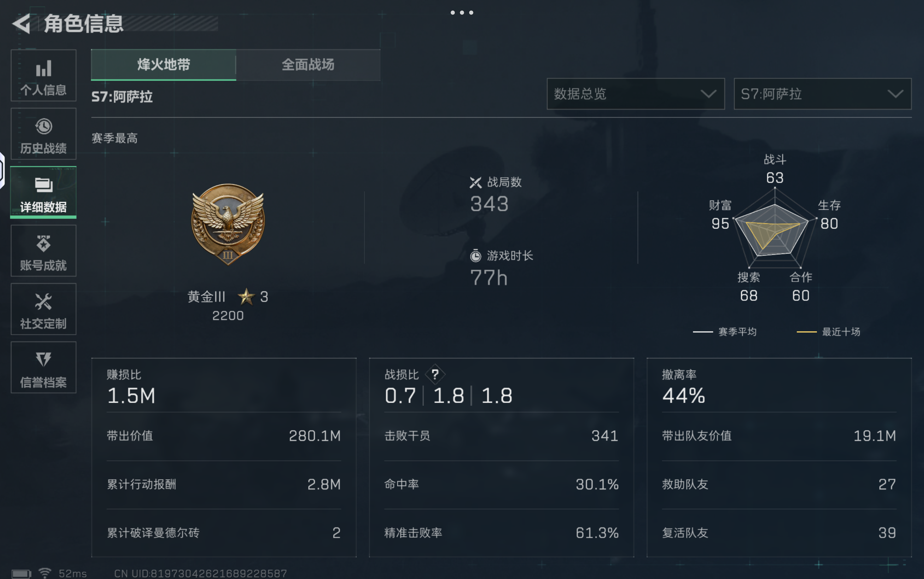Viewport: 924px width, 579px height.
Task: Open 账号成就 medal icon
Action: click(x=44, y=244)
